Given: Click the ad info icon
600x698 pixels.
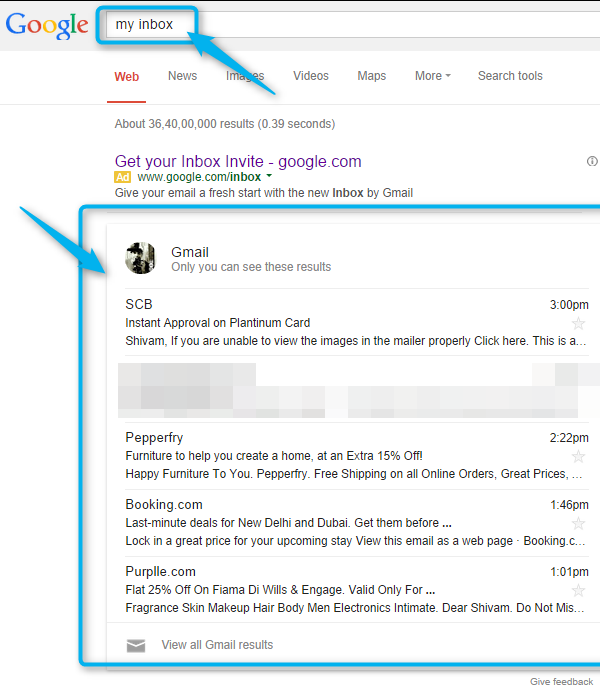Looking at the screenshot, I should pos(592,161).
